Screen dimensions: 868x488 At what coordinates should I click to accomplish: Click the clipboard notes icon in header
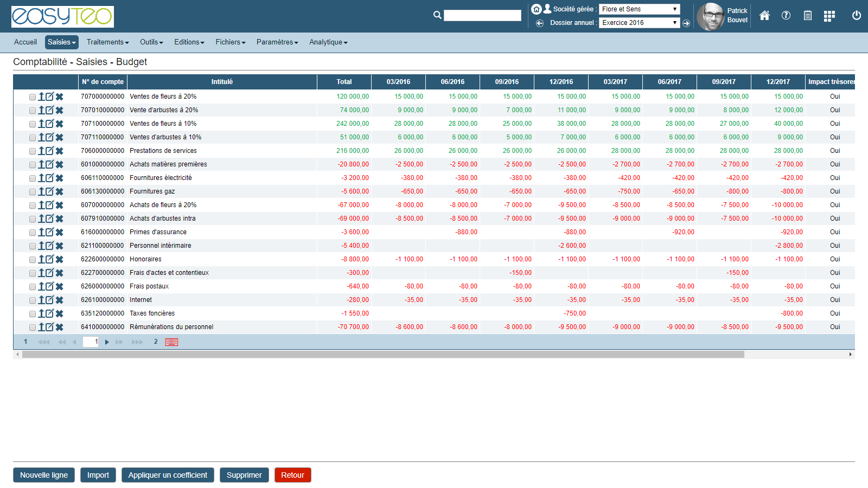pos(807,16)
